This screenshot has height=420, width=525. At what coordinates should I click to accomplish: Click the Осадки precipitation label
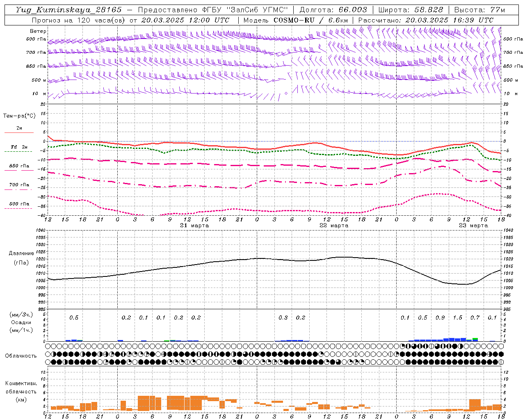point(21,322)
